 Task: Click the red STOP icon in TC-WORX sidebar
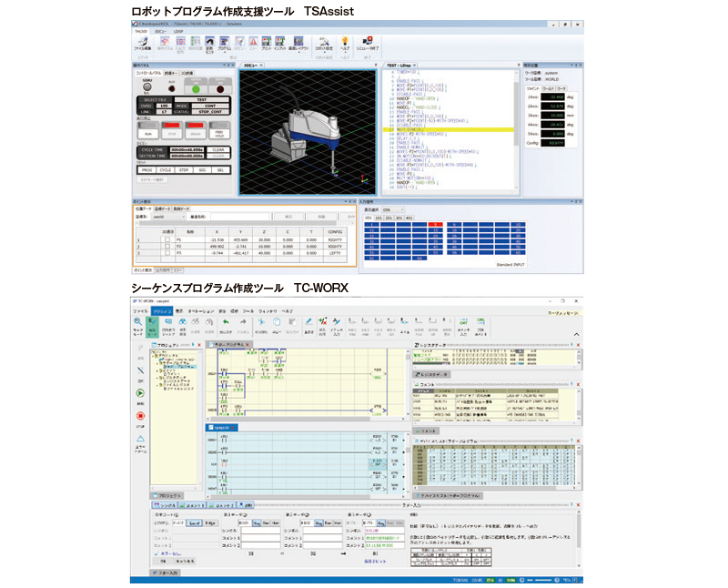pyautogui.click(x=140, y=416)
